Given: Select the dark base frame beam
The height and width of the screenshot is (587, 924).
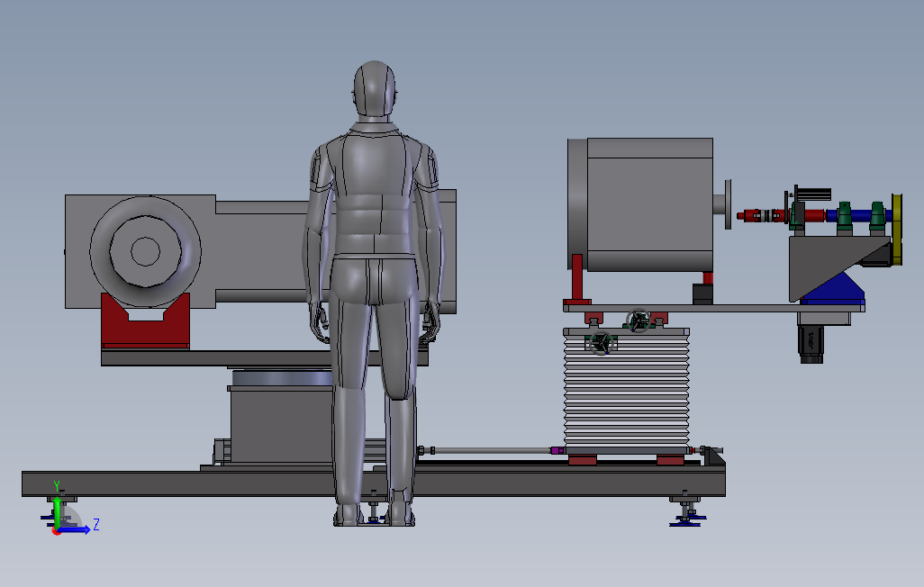Looking at the screenshot, I should pos(374,483).
